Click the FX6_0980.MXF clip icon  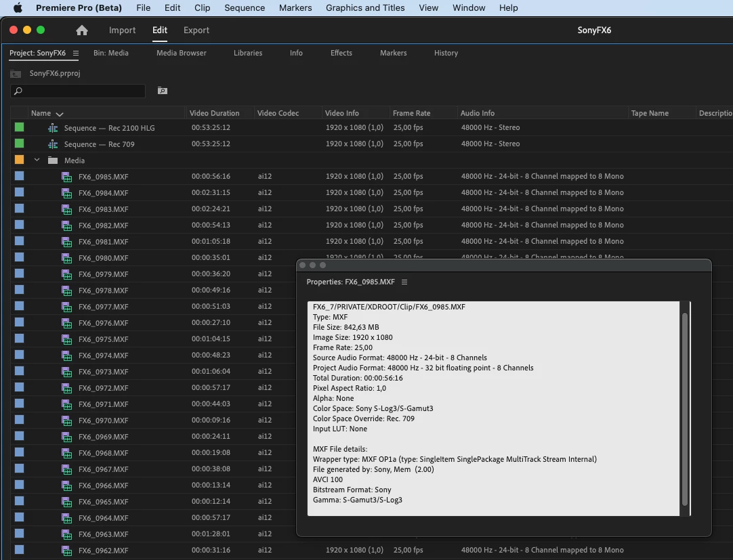coord(67,258)
